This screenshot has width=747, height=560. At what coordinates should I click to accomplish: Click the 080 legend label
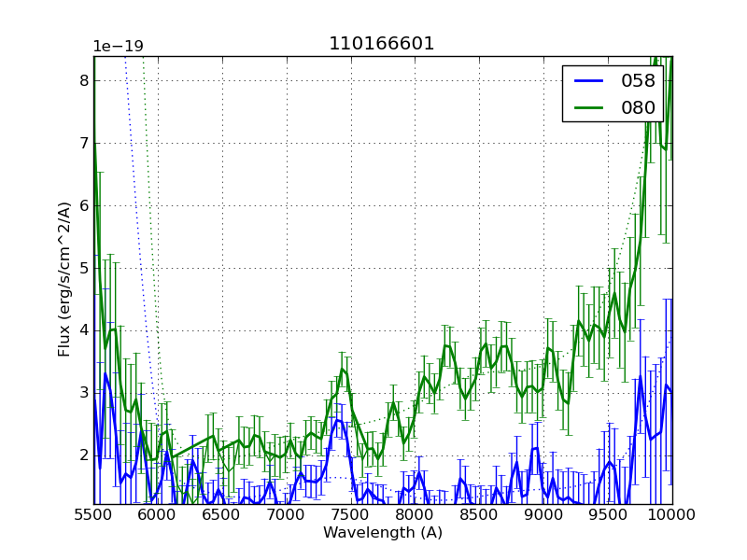pyautogui.click(x=639, y=107)
